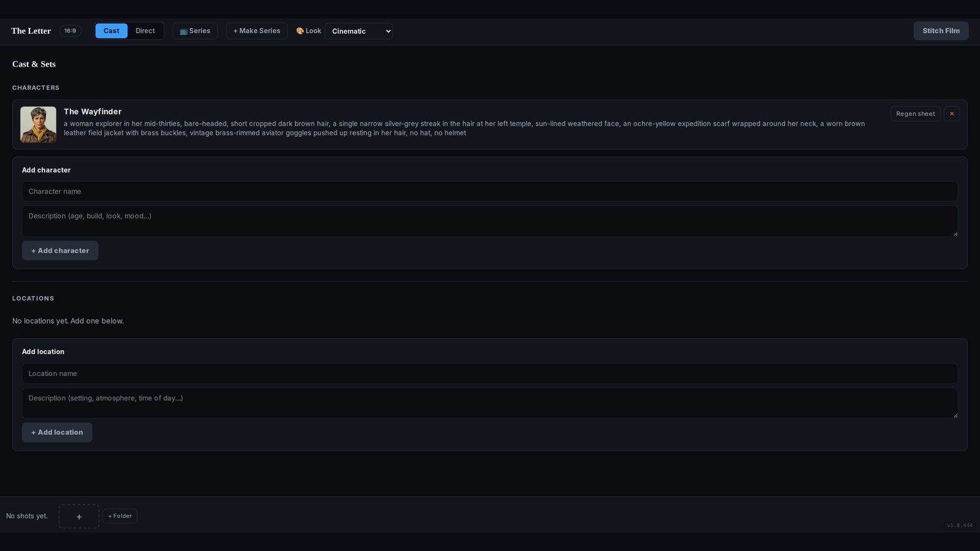Switch to the Direct tab

(145, 31)
